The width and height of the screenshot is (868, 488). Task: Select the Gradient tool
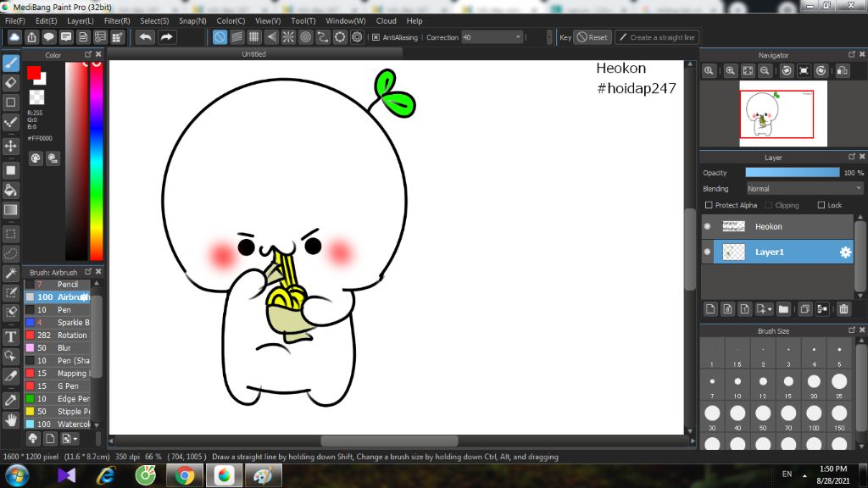click(10, 210)
